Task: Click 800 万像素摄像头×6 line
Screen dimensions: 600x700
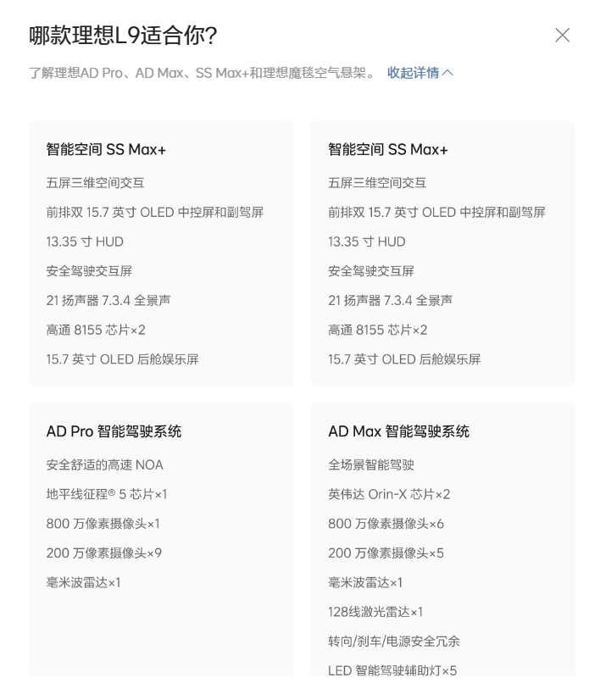Action: click(x=386, y=524)
